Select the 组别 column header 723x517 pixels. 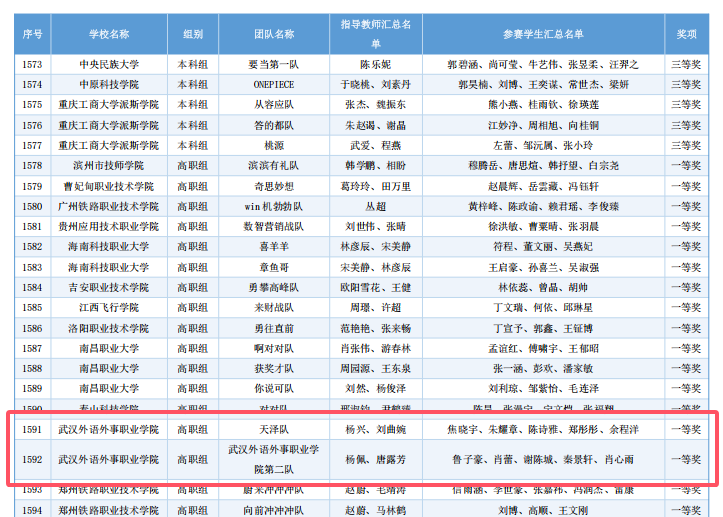click(x=193, y=34)
